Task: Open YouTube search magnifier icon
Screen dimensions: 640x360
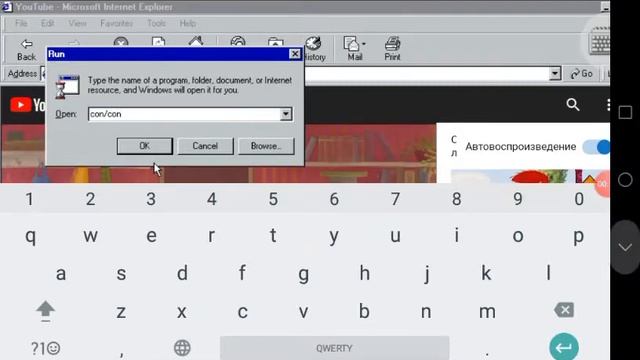Action: tap(573, 105)
